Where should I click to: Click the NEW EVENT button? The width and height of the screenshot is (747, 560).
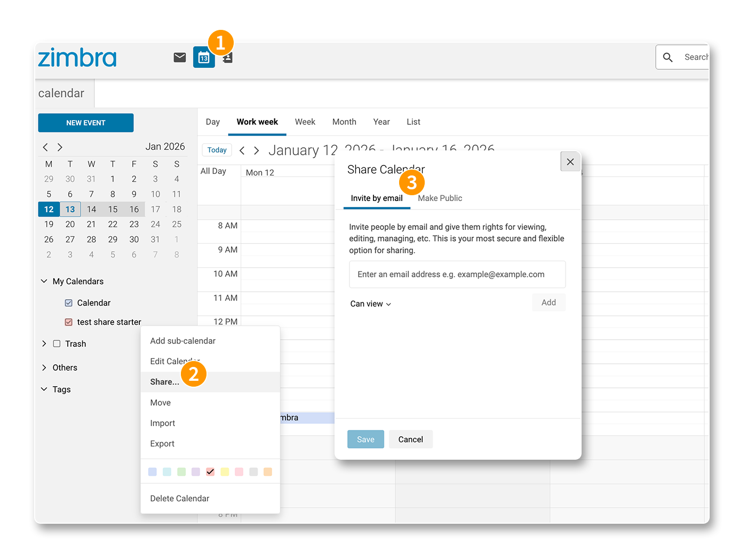click(x=85, y=123)
